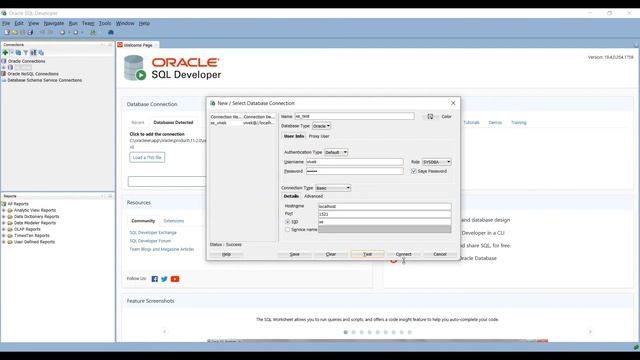Open the Twitter follow icon
The width and height of the screenshot is (640, 360).
click(x=164, y=279)
